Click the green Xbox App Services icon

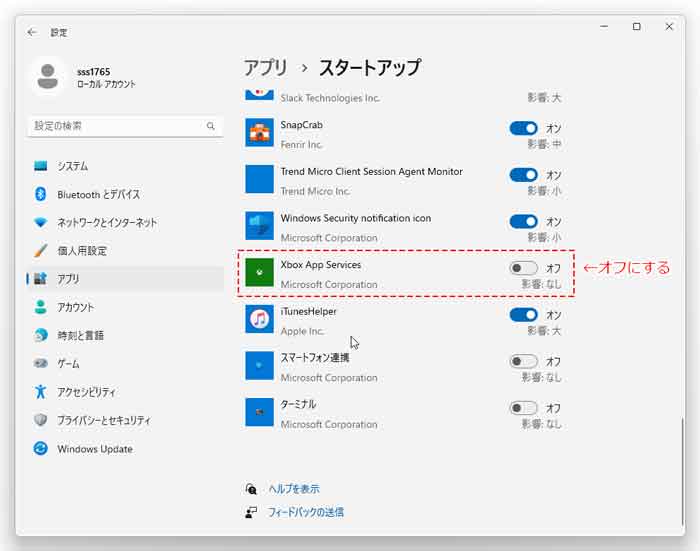point(259,272)
